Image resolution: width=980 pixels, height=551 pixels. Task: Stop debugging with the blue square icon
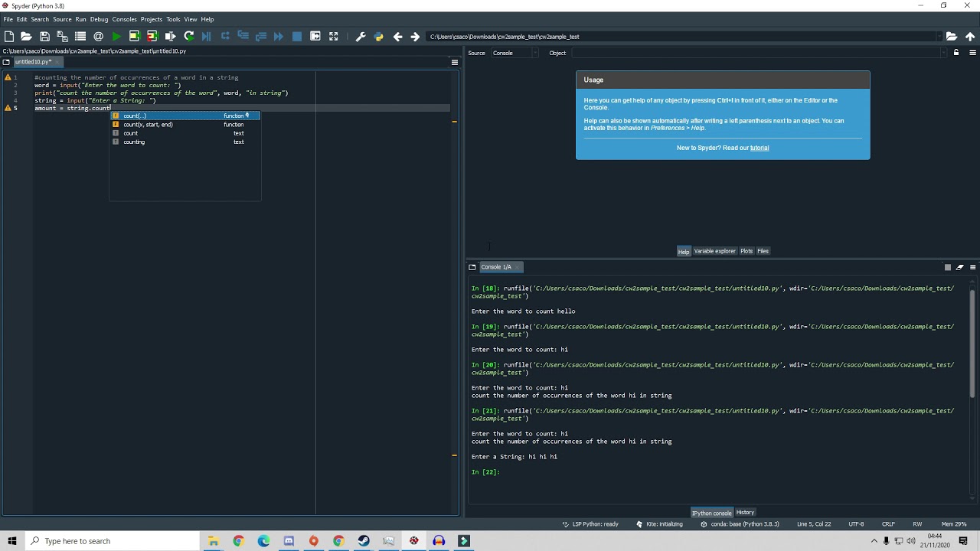pyautogui.click(x=297, y=36)
